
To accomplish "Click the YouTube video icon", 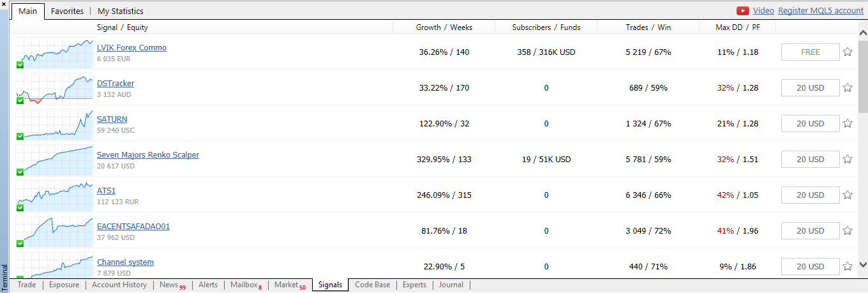I will [743, 11].
